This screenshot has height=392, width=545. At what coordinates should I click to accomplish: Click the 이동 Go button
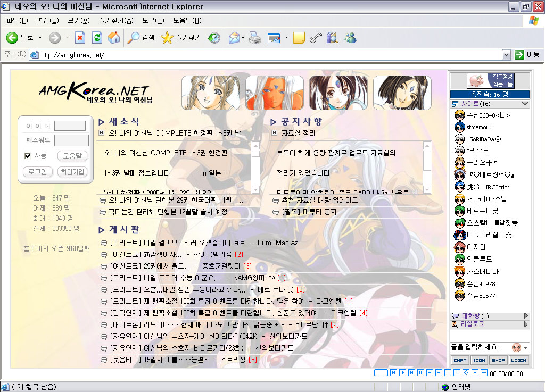click(527, 54)
